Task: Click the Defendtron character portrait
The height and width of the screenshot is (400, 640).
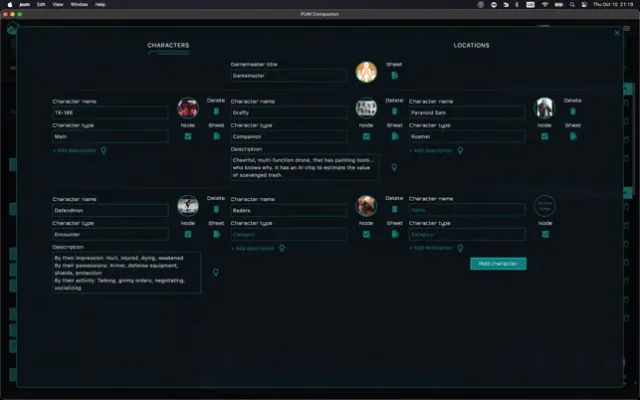Action: tap(188, 205)
